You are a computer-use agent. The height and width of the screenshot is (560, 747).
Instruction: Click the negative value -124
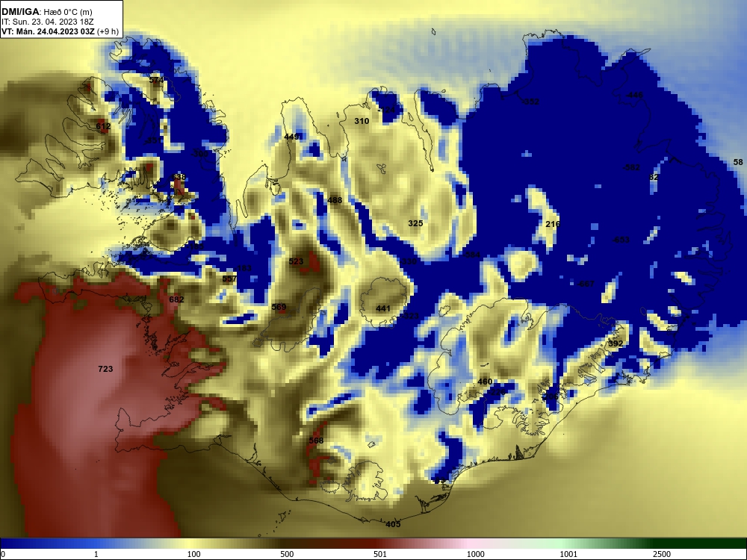(386, 110)
